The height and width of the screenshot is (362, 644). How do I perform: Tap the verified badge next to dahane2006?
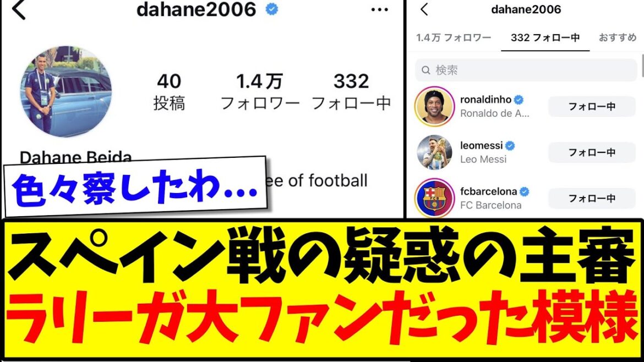click(x=271, y=9)
